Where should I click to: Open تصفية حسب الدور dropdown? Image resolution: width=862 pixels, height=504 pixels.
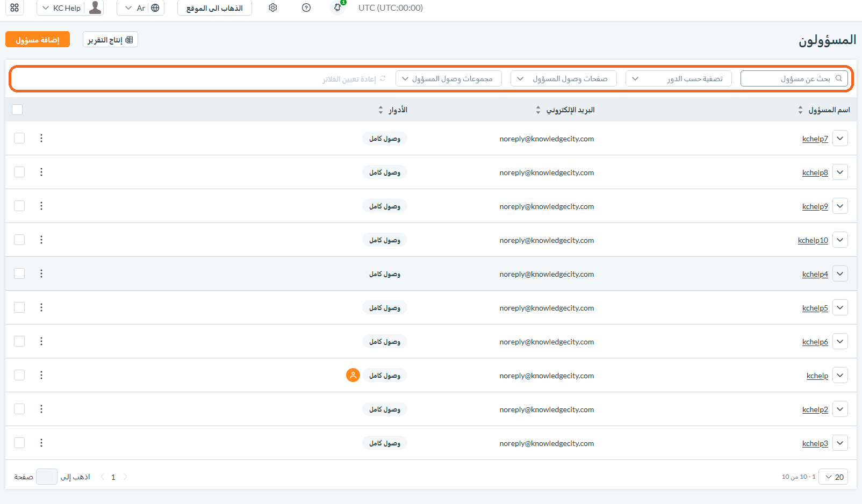[679, 78]
